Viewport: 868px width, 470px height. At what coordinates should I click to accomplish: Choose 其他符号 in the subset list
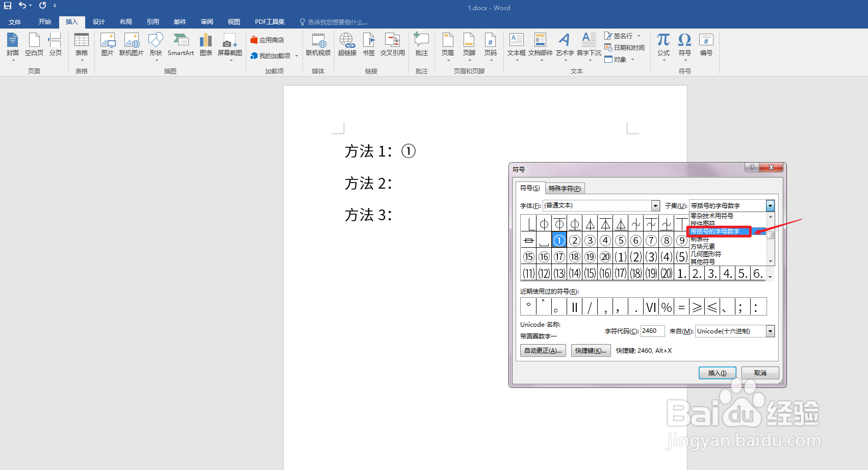tap(703, 262)
